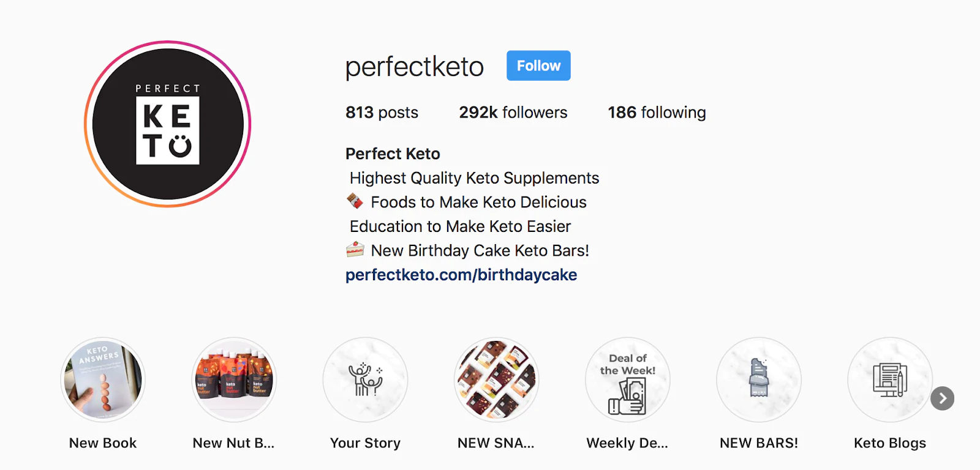Click the 'Keto Blogs' highlight label
Screen dimensions: 980x470
coord(889,443)
